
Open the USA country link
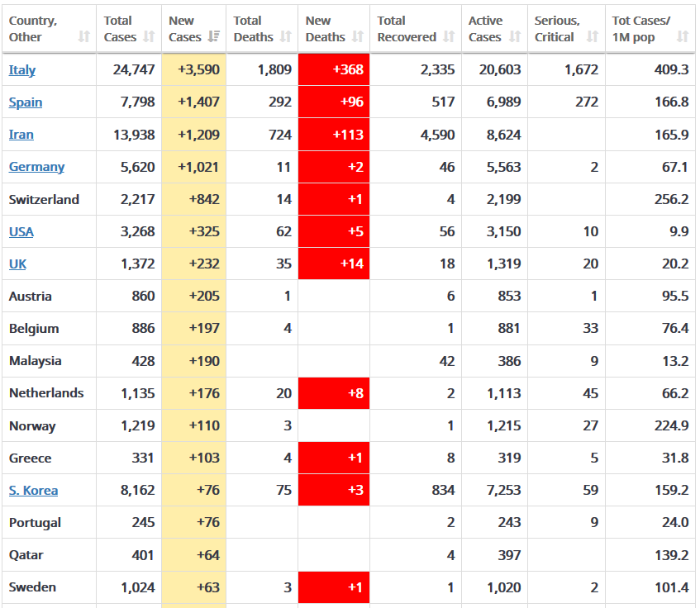[21, 231]
